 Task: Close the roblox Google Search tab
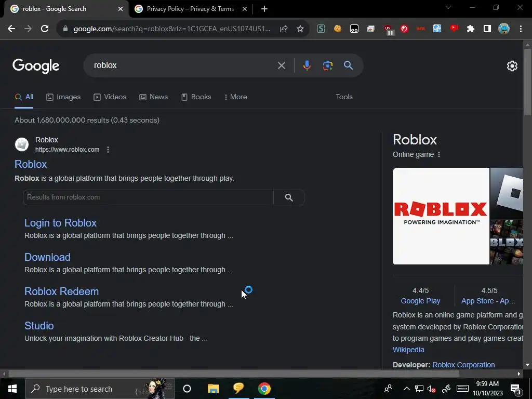point(121,9)
